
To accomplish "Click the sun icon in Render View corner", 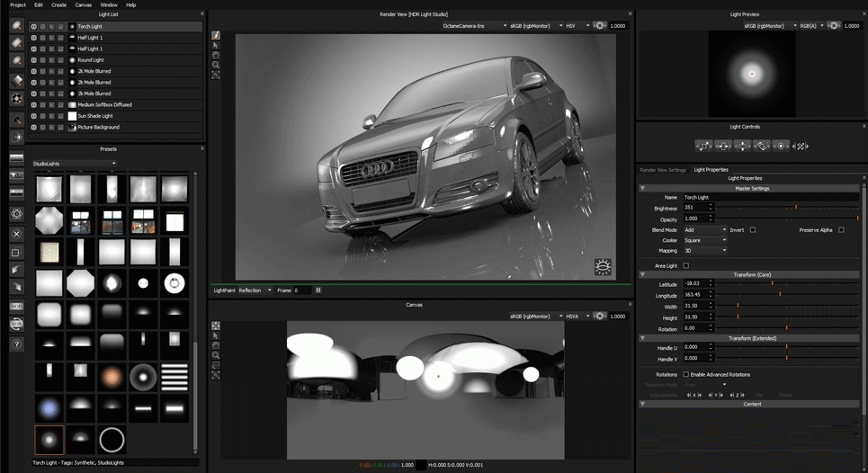I will tap(603, 267).
